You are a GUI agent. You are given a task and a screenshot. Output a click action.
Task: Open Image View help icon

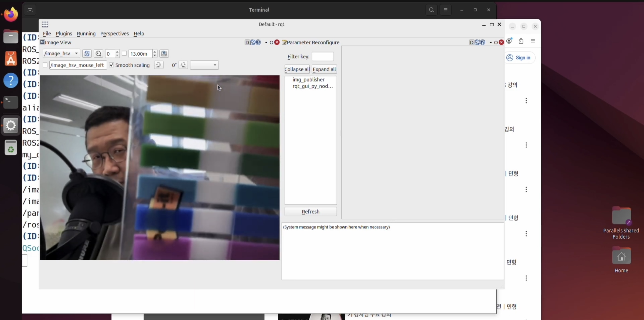[x=258, y=42]
